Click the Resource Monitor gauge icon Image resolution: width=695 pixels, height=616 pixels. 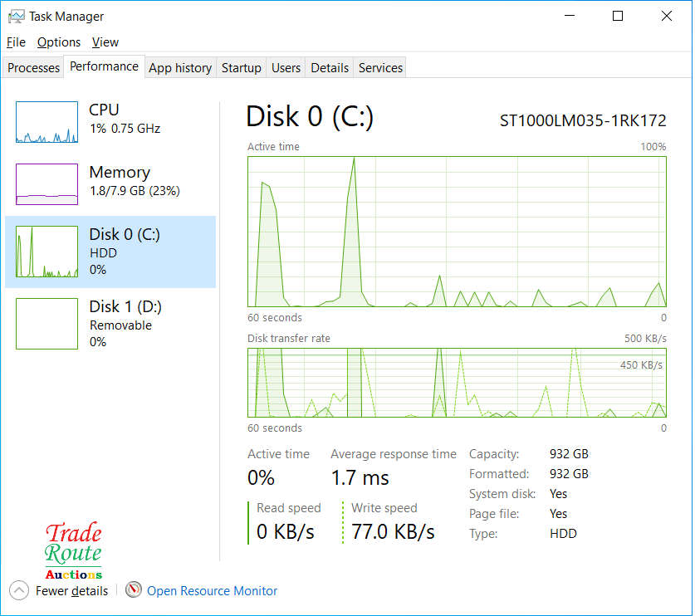pos(134,590)
